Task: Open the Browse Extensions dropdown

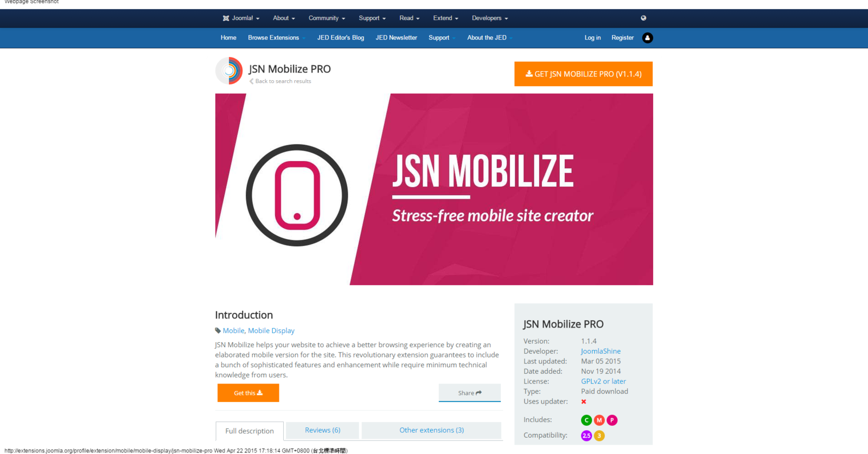Action: click(x=276, y=38)
